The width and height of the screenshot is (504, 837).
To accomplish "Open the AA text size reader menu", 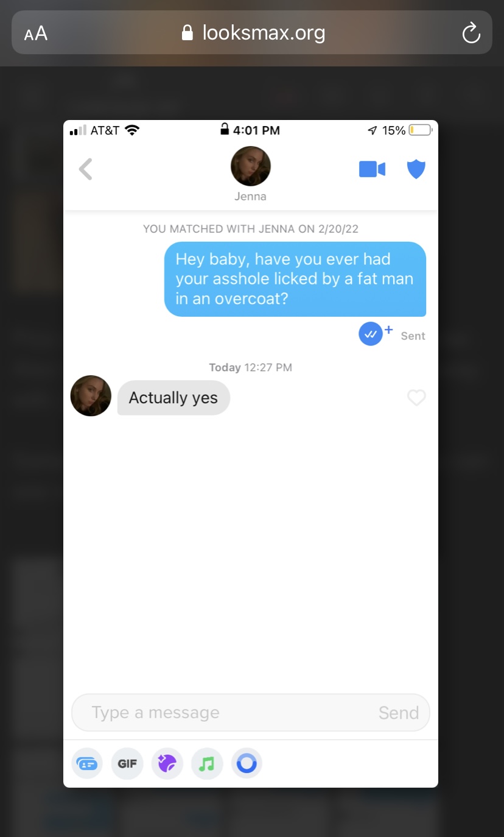I will [36, 33].
